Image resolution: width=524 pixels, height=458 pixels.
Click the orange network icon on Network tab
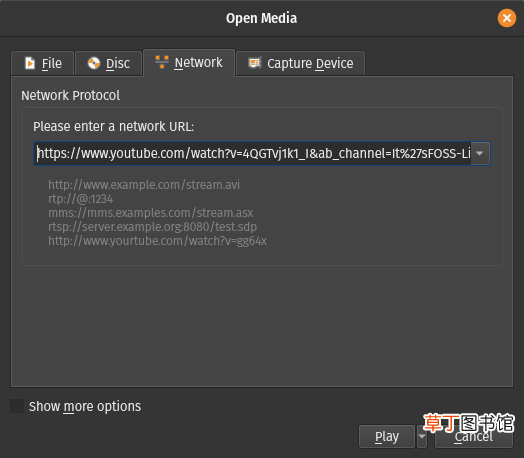pos(162,62)
